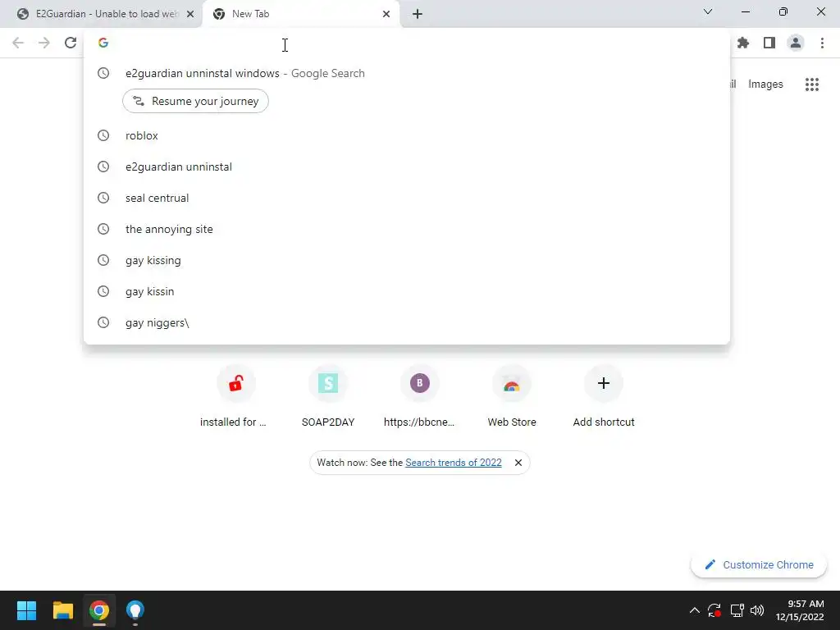Click the Add shortcut tile
This screenshot has height=630, width=840.
click(604, 398)
